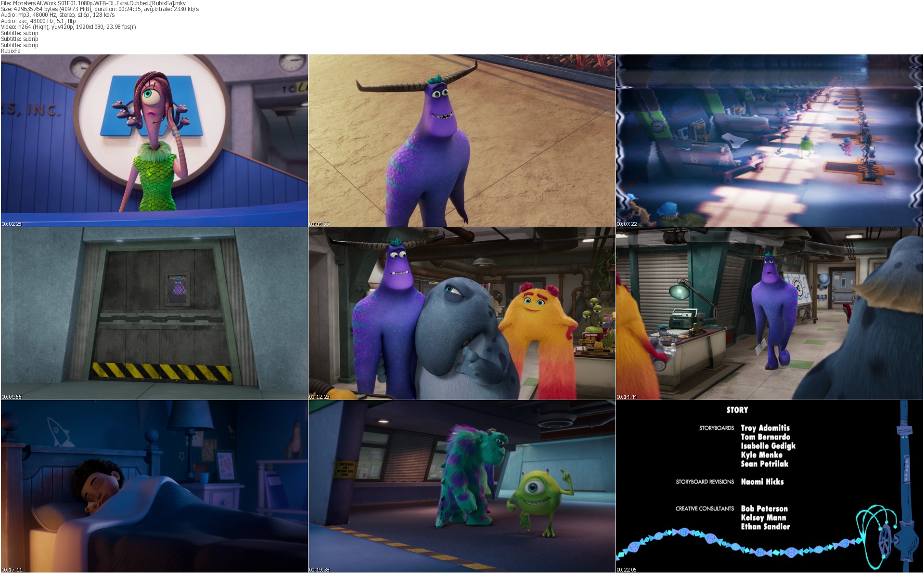Open the thumbnail at 00:04:55 of horned purple monster

pos(462,141)
